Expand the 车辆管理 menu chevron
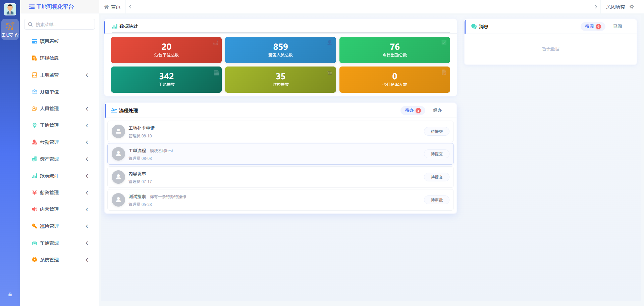This screenshot has width=644, height=306. tap(87, 243)
